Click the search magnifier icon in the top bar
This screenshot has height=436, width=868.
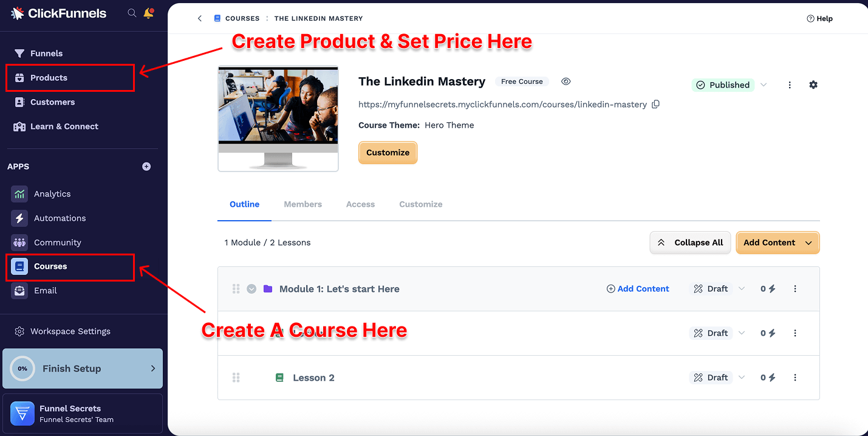pyautogui.click(x=132, y=12)
